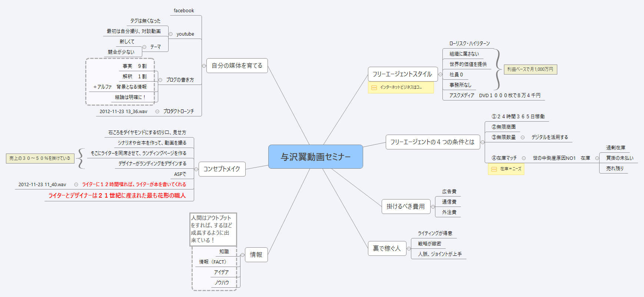Collapse the 自分の媒体を育てる topic
The image size is (644, 297).
pyautogui.click(x=204, y=66)
